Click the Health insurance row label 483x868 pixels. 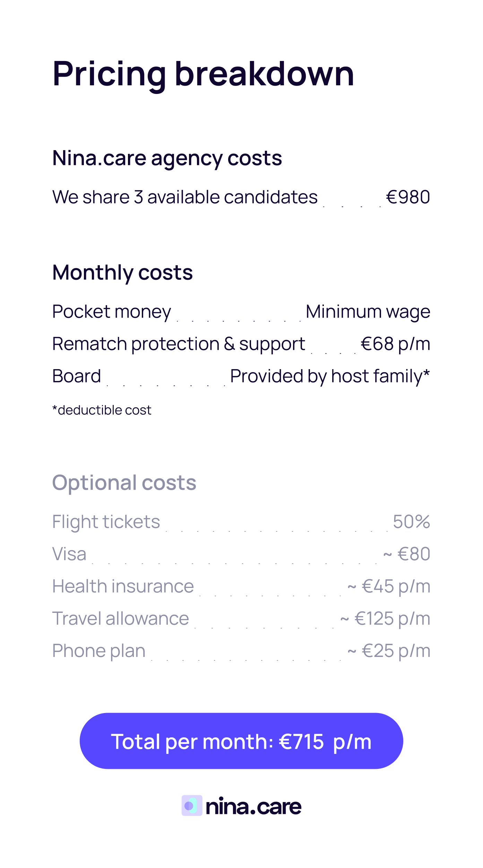[x=123, y=586]
